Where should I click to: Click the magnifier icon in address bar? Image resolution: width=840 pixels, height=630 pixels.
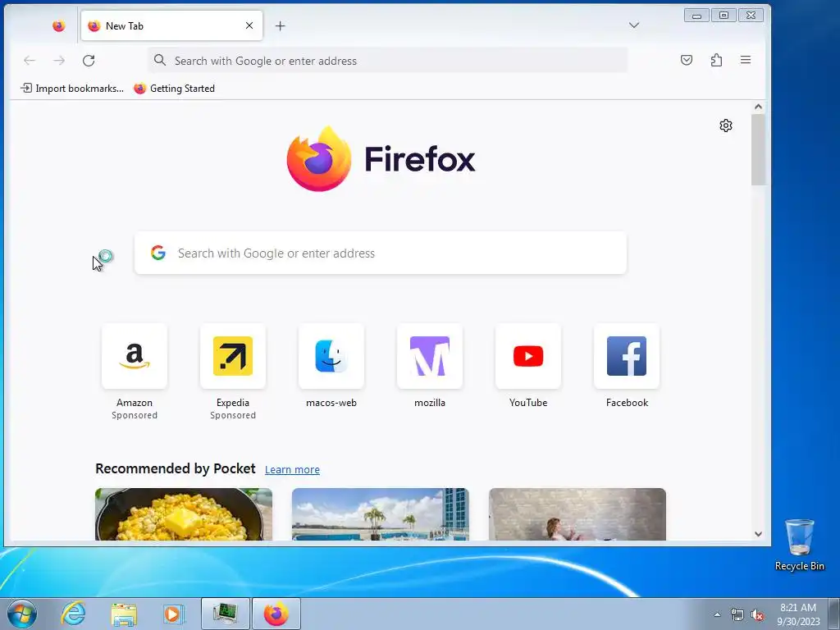point(160,61)
